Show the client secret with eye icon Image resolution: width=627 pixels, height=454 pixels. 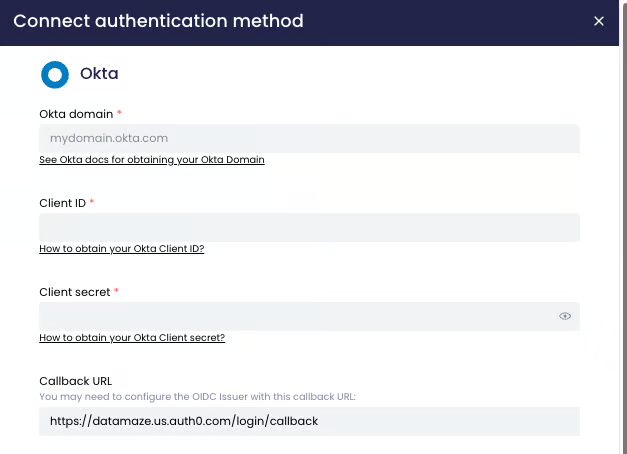(x=565, y=316)
